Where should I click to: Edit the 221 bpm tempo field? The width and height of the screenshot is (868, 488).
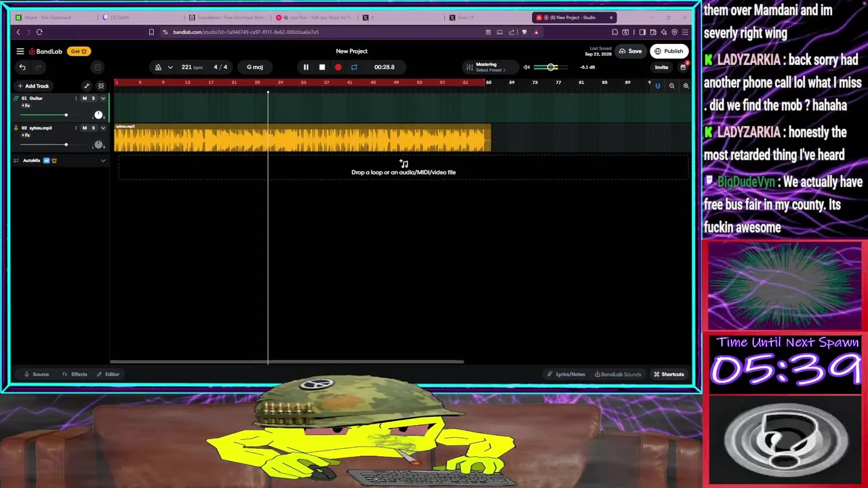click(x=192, y=67)
